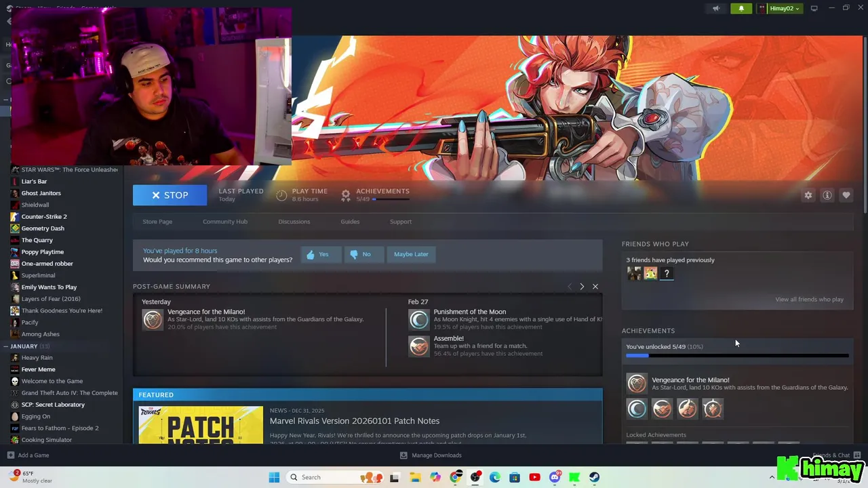Open Assemble! achievement icon in summary

pos(419,346)
